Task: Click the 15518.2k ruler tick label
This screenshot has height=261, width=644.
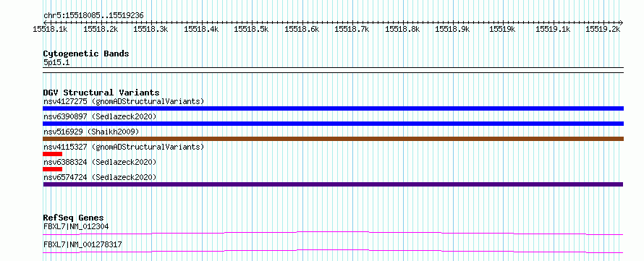Action: (101, 29)
